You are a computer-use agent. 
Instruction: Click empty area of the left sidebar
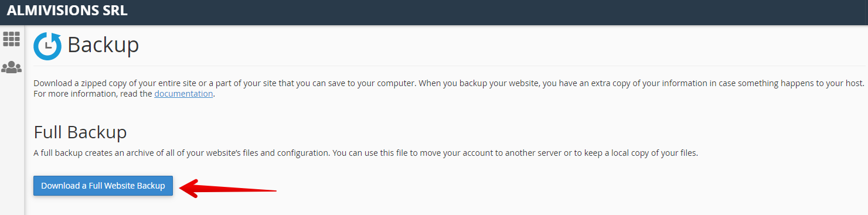click(x=11, y=146)
